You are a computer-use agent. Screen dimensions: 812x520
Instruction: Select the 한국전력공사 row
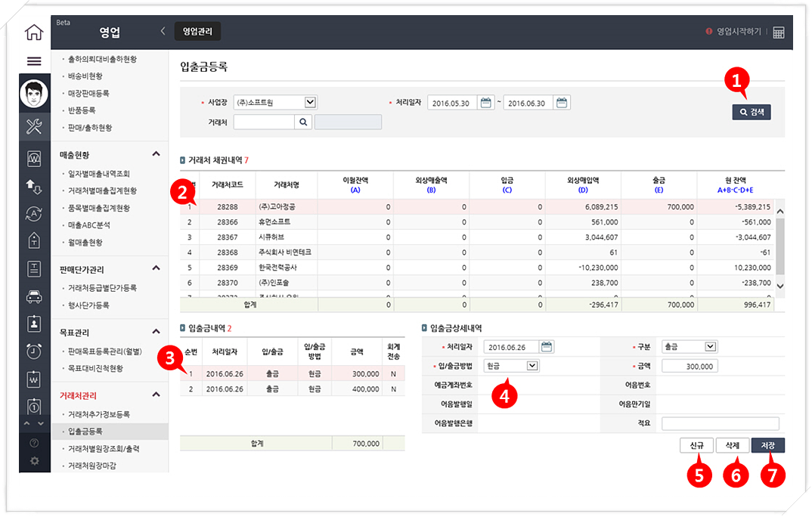click(x=476, y=268)
